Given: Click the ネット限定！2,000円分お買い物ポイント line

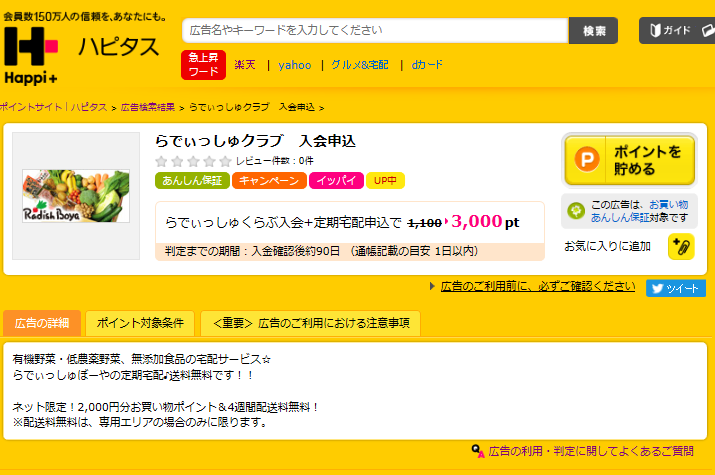Looking at the screenshot, I should coord(166,407).
